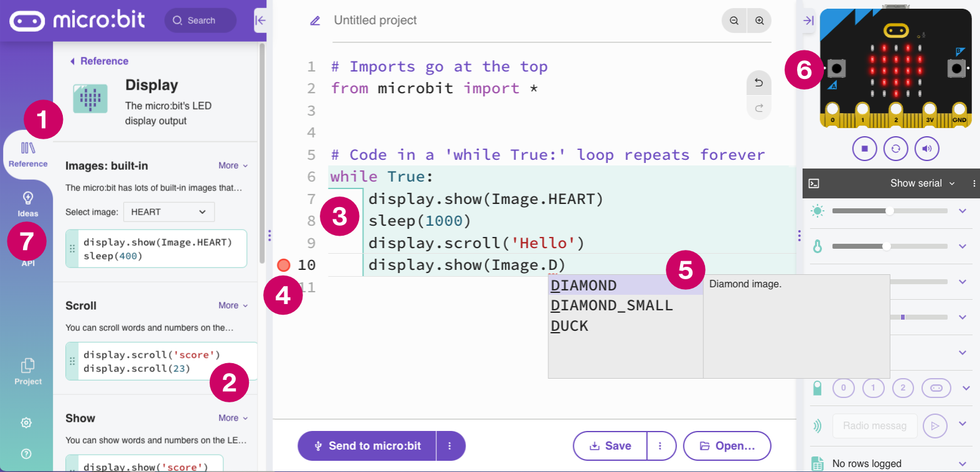Adjust the light level slider
Screen dimensions: 980x472
click(x=890, y=211)
